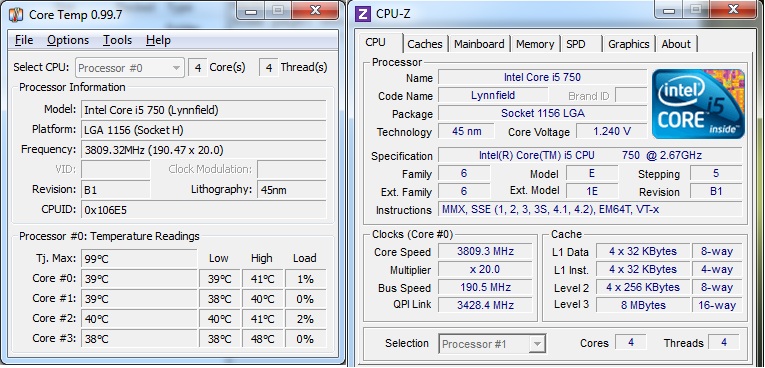
Task: Click the CPU-Z Name field 'Intel Core i5 750'
Action: coord(542,77)
